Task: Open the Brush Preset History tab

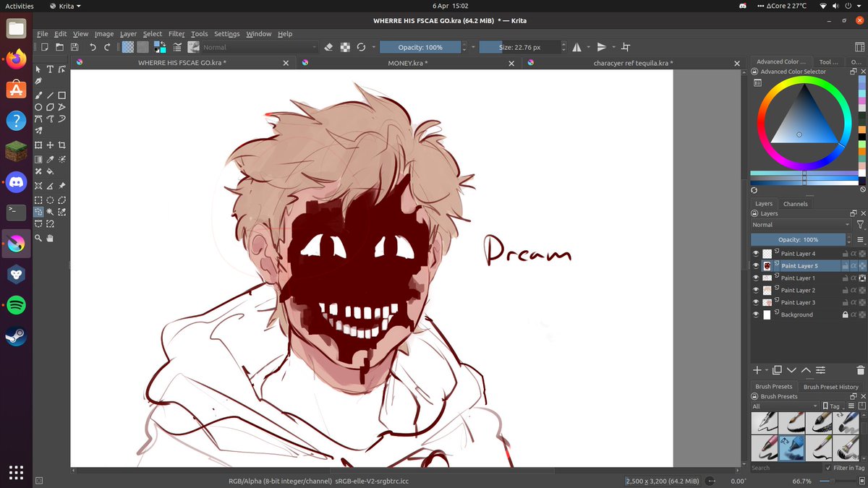Action: [x=831, y=387]
